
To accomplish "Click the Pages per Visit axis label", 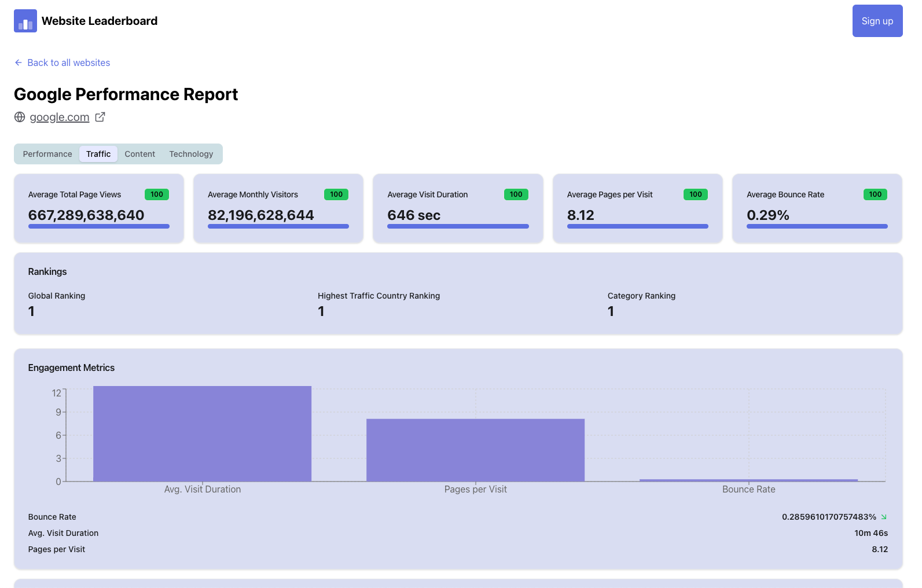I will 476,489.
